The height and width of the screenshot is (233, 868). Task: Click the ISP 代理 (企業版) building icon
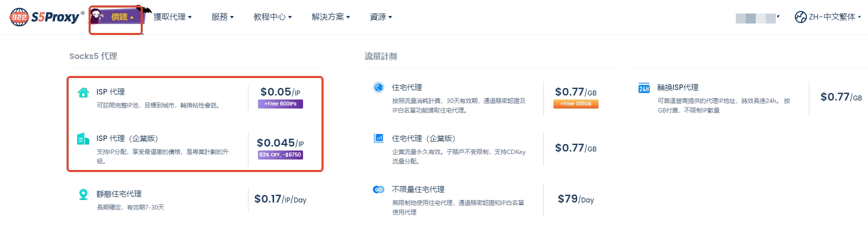pos(83,138)
